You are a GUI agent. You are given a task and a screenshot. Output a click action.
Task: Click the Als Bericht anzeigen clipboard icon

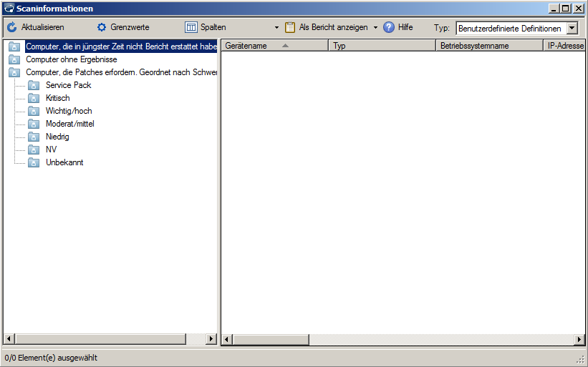click(290, 27)
